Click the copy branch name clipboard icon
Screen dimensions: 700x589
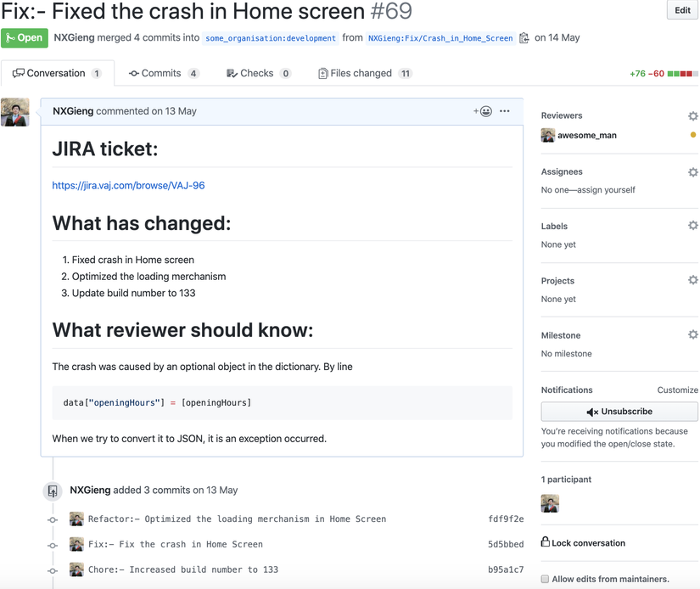point(524,38)
